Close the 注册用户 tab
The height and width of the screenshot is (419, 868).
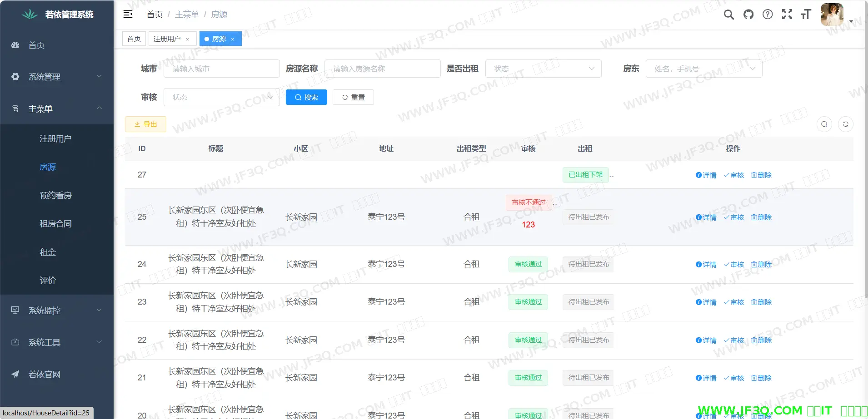coord(187,39)
